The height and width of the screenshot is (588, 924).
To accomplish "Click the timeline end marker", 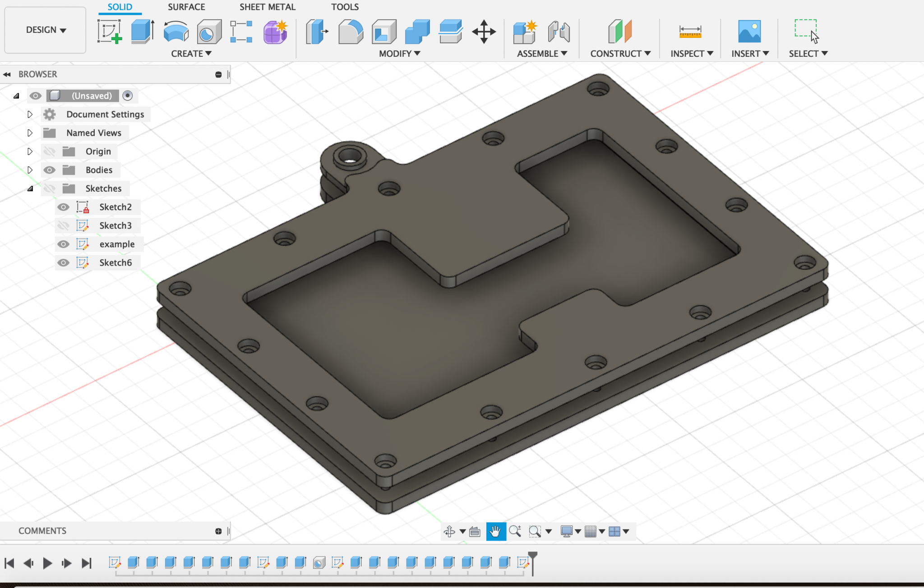I will click(533, 563).
